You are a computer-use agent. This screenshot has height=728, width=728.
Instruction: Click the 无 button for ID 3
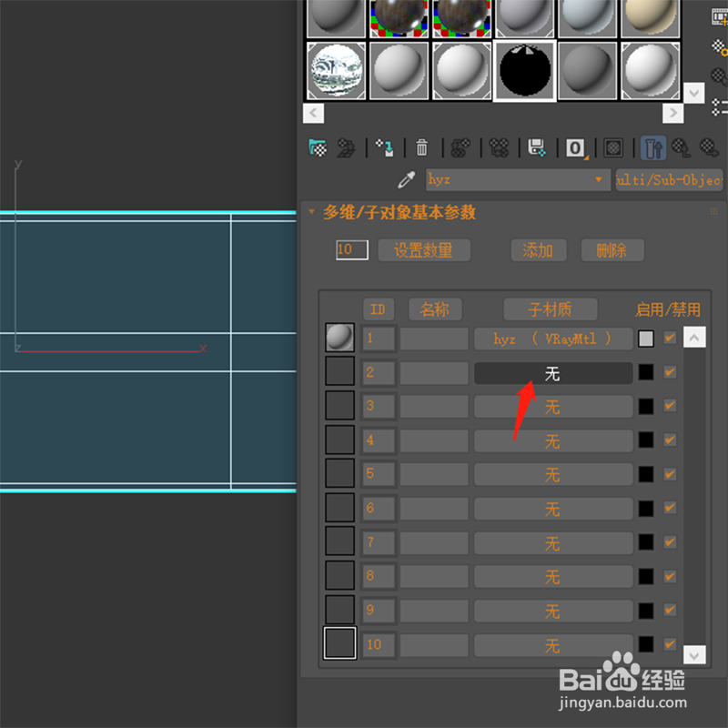(x=553, y=407)
